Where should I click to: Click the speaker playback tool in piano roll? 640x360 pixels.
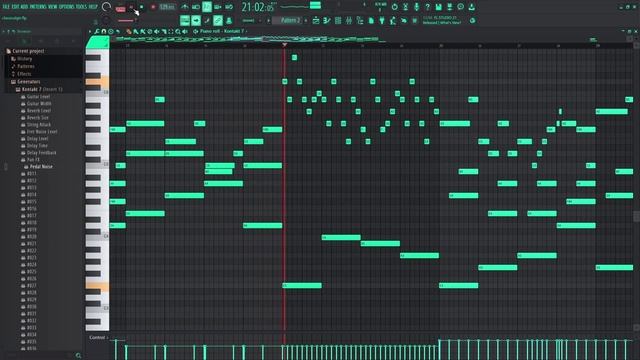tap(185, 31)
